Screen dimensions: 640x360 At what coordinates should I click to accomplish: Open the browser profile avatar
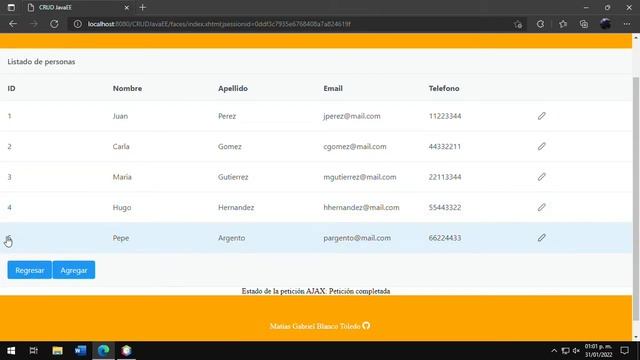coord(605,24)
